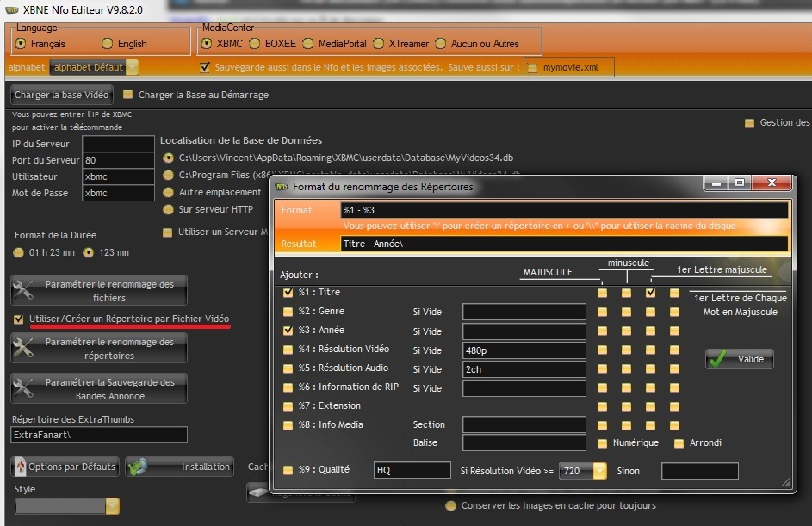812x526 pixels.
Task: Expand the Style dropdown list
Action: coord(112,507)
